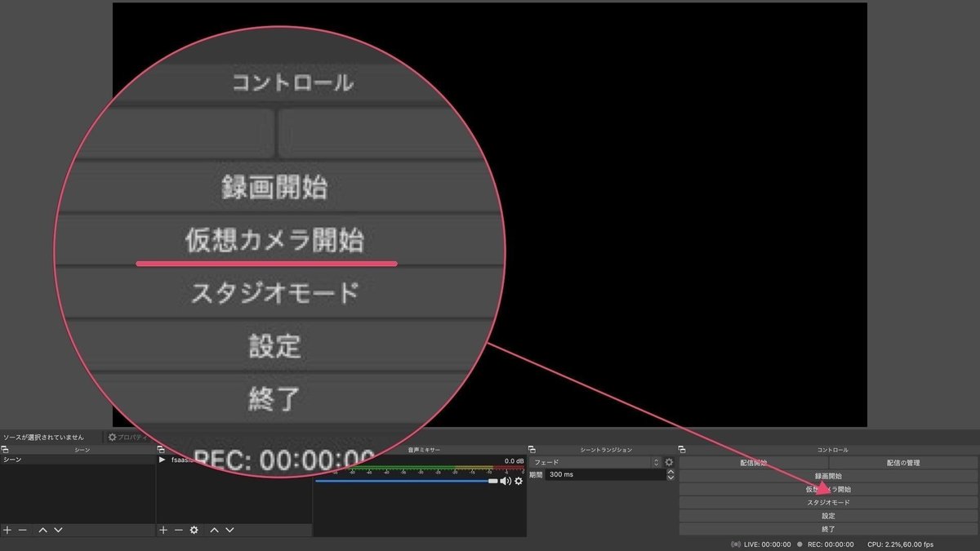This screenshot has width=980, height=551.
Task: Click the LIVE broadcast status icon
Action: (736, 544)
